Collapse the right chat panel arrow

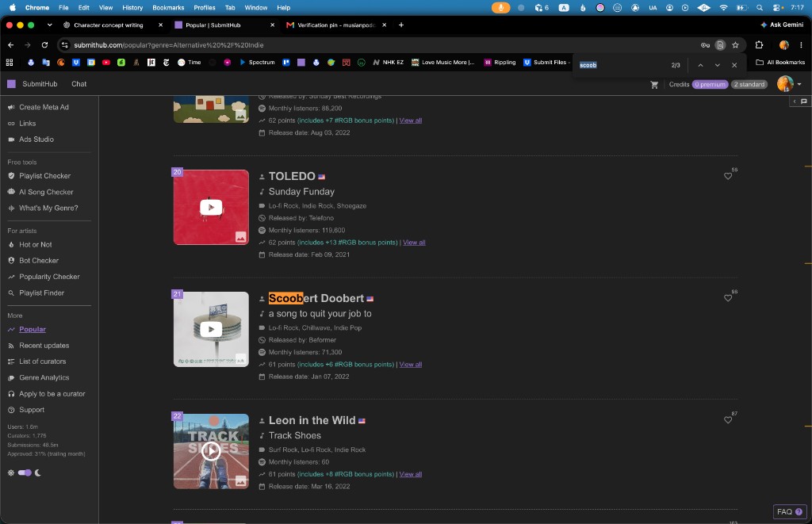pos(795,101)
